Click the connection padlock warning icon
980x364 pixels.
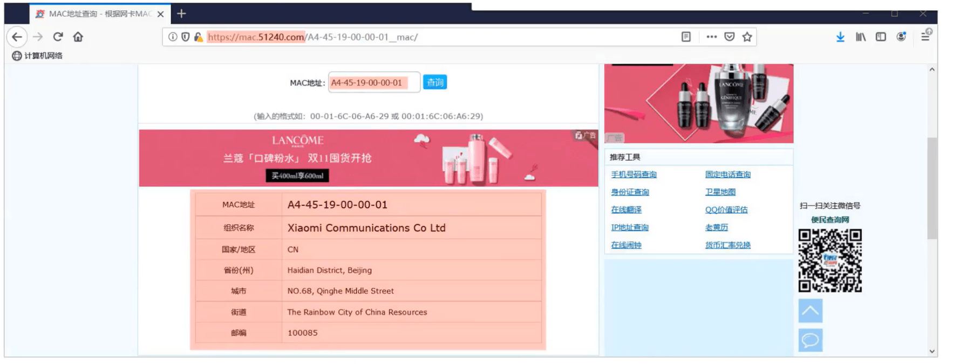tap(199, 37)
